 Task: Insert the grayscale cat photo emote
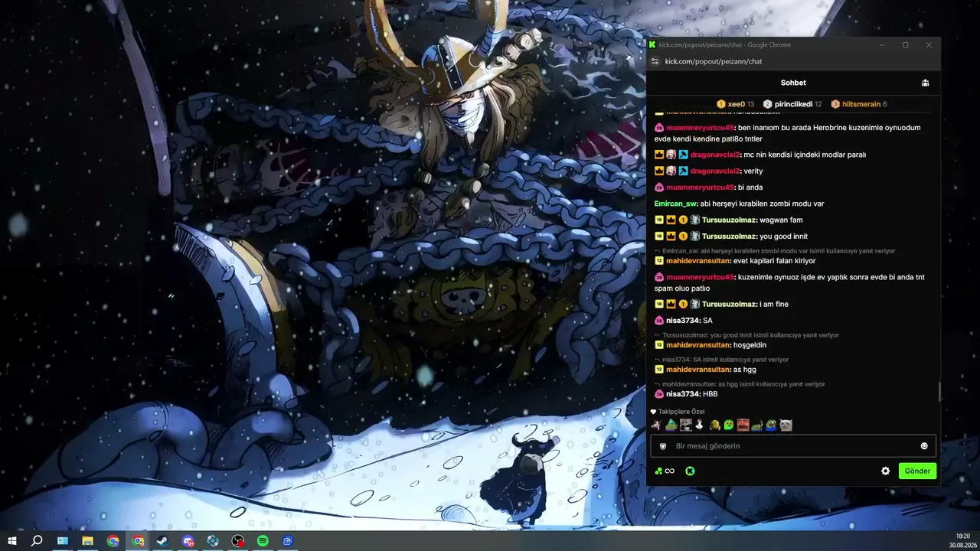[786, 425]
